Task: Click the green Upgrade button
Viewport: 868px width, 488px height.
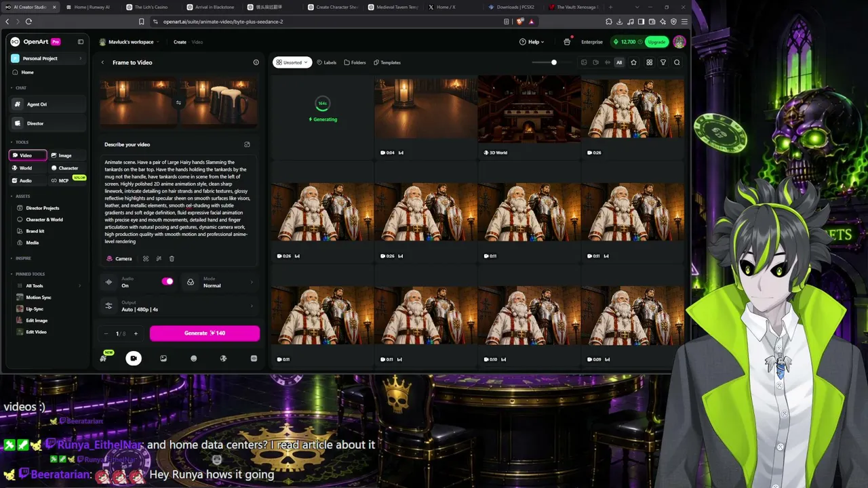Action: point(656,42)
